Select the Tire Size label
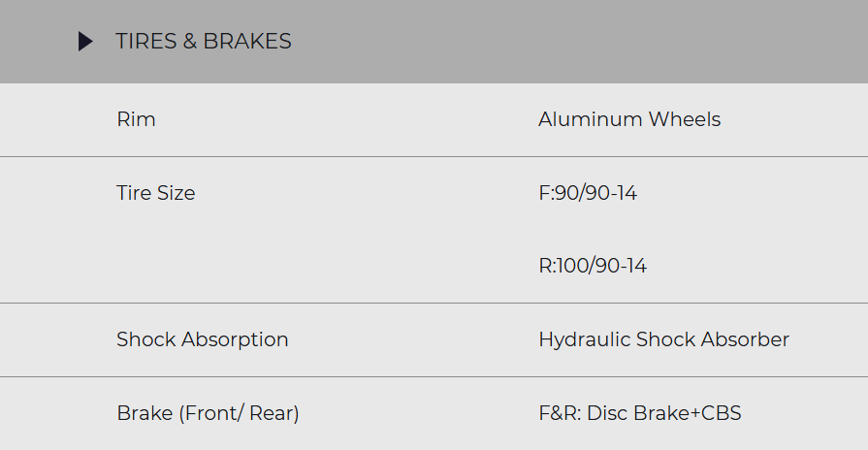The width and height of the screenshot is (868, 450). click(x=155, y=193)
